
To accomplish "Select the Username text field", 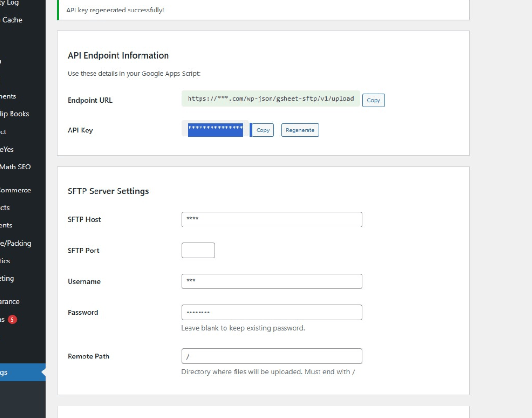I will [x=272, y=281].
